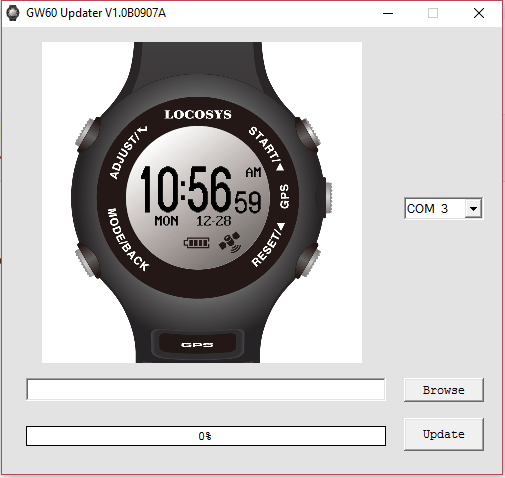Click the MODE/BACK label on bezel

point(127,239)
